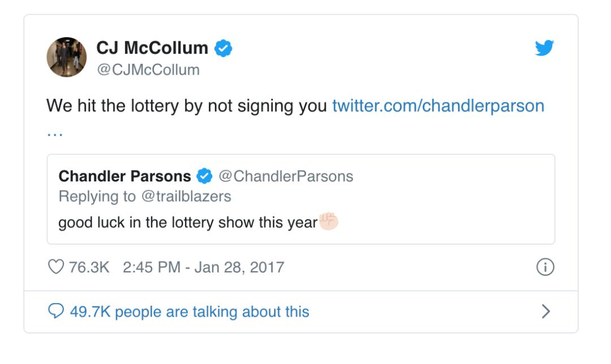The image size is (611, 364).
Task: Open the @ChandlerParsons handle
Action: click(x=286, y=176)
